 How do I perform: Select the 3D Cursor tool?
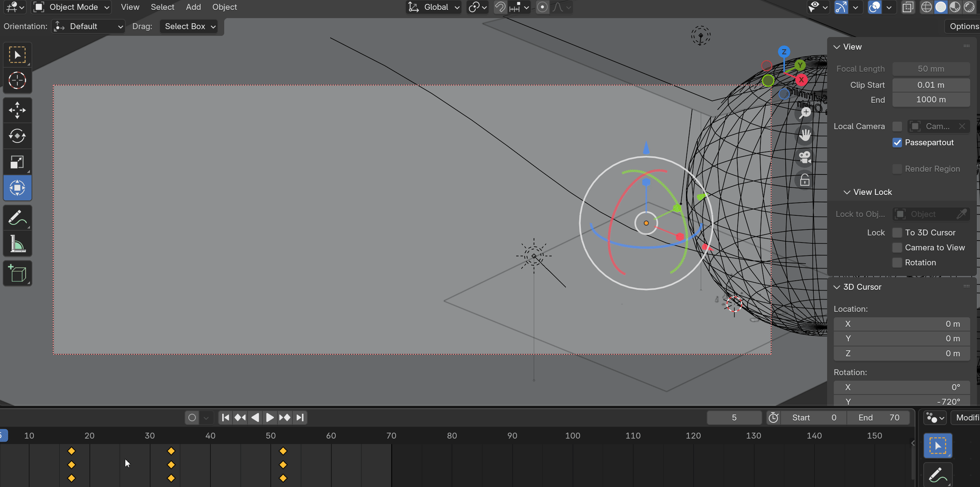coord(17,80)
